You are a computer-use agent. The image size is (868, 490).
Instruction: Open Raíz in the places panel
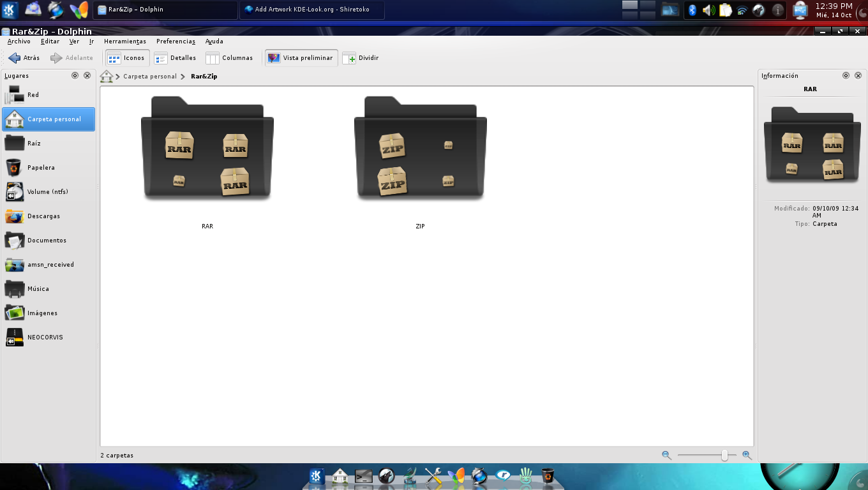click(x=49, y=144)
